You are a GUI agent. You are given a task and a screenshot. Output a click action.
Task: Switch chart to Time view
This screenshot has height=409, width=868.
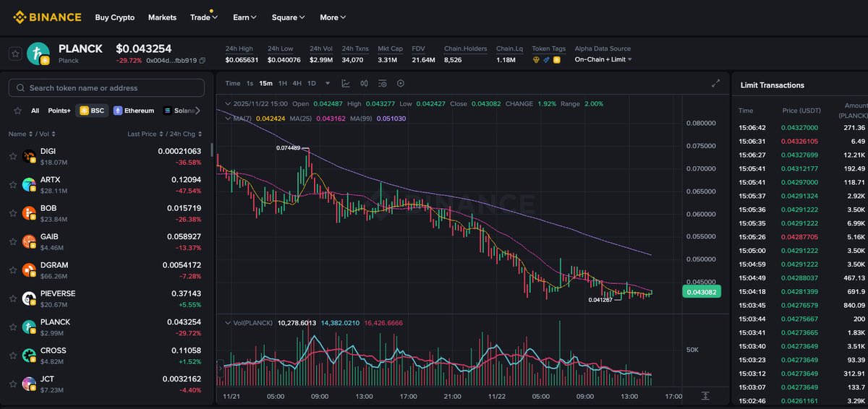pyautogui.click(x=232, y=83)
